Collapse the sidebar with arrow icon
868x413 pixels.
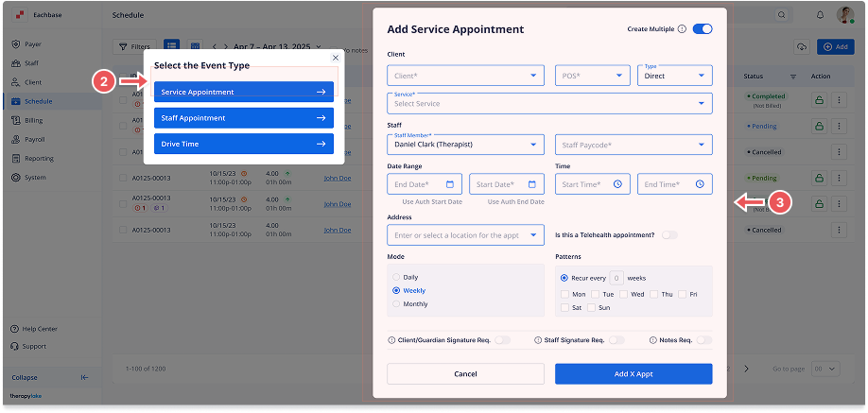pyautogui.click(x=85, y=378)
